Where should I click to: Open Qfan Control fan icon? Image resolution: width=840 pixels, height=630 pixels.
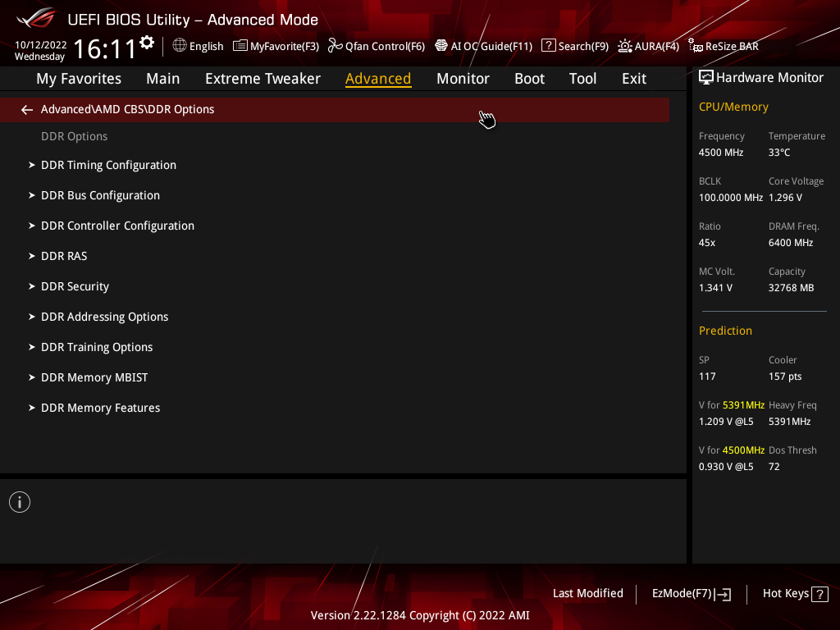(x=336, y=46)
